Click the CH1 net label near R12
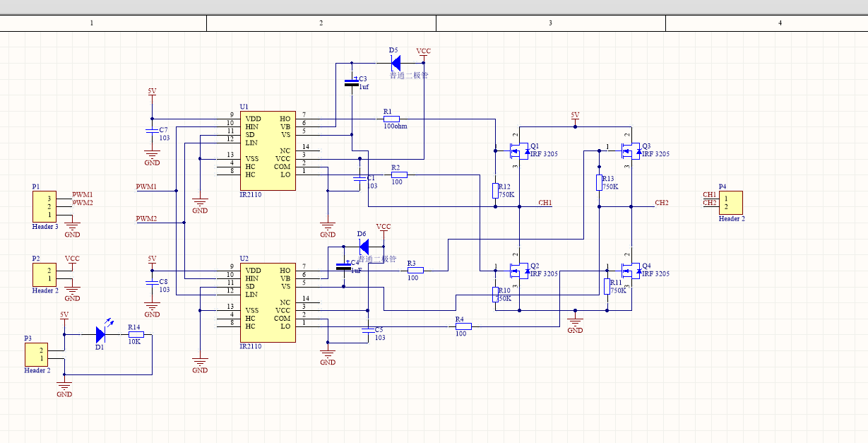This screenshot has height=443, width=868. pos(545,203)
